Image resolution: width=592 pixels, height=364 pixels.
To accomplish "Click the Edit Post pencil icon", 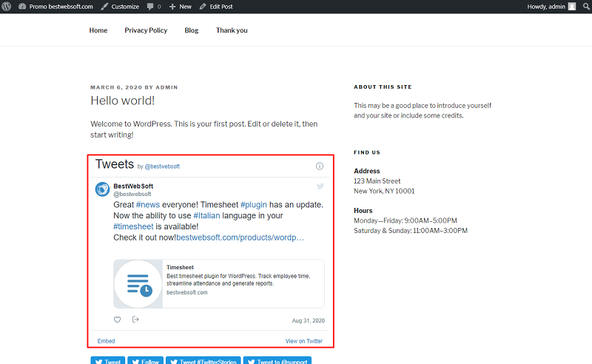I will pos(203,7).
